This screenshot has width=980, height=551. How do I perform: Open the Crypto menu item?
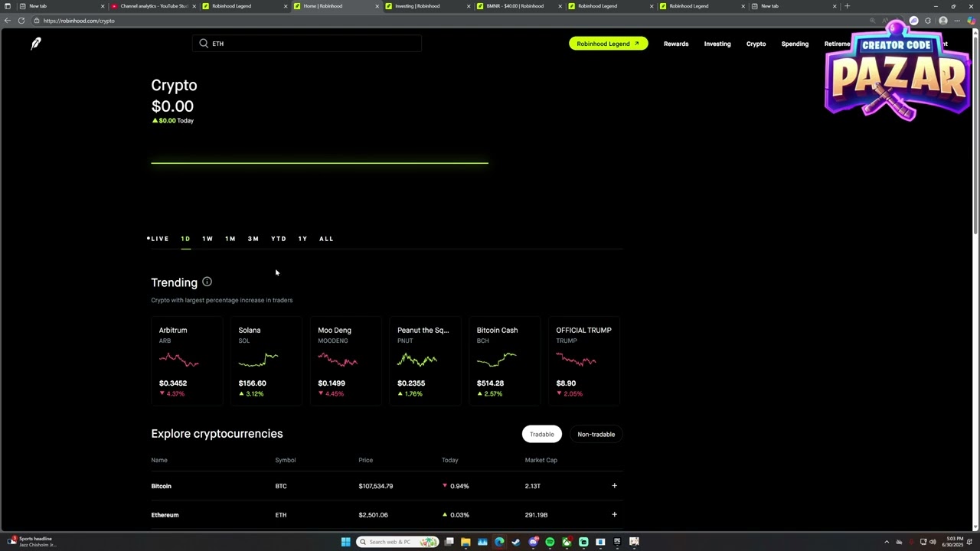(756, 44)
